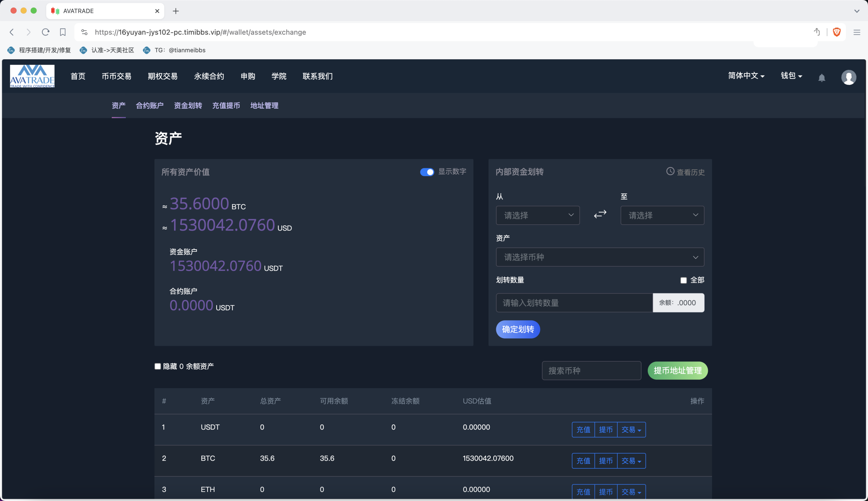Switch to 合约账户 tab
The height and width of the screenshot is (501, 868).
click(x=149, y=106)
